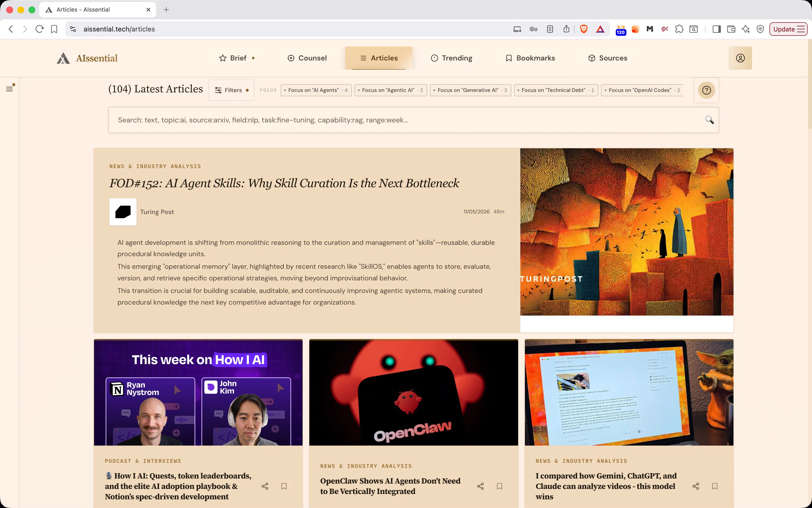Image resolution: width=812 pixels, height=508 pixels.
Task: Open the user profile icon
Action: click(740, 58)
